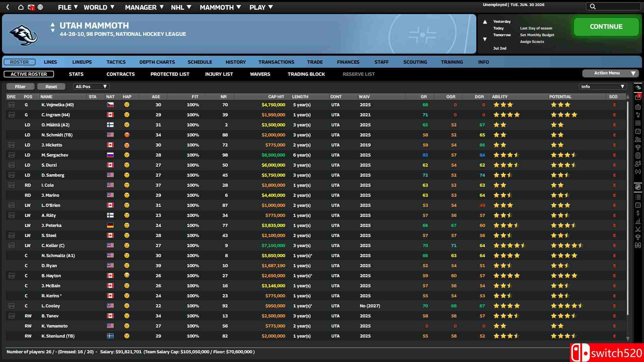The width and height of the screenshot is (644, 362).
Task: Open the NHL shield icon in right sidebar
Action: (x=638, y=187)
